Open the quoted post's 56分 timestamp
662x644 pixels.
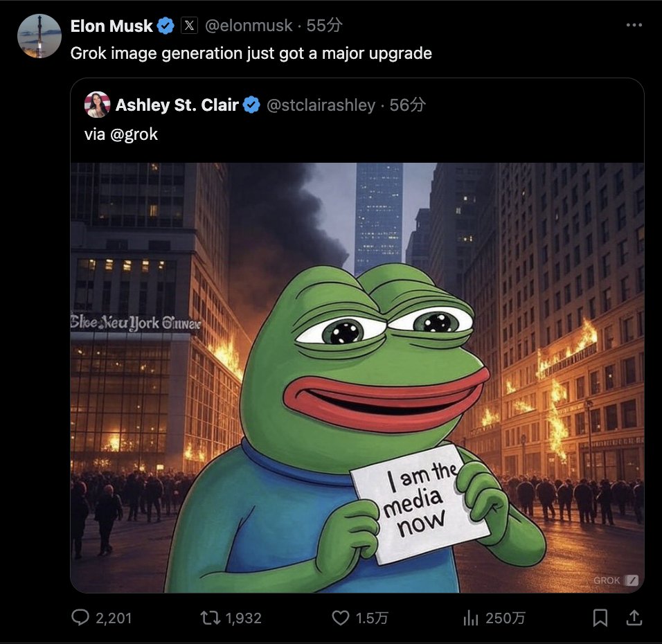coord(407,105)
